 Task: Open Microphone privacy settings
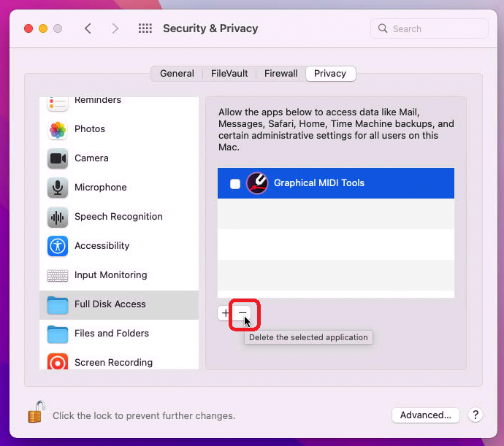tap(58, 188)
